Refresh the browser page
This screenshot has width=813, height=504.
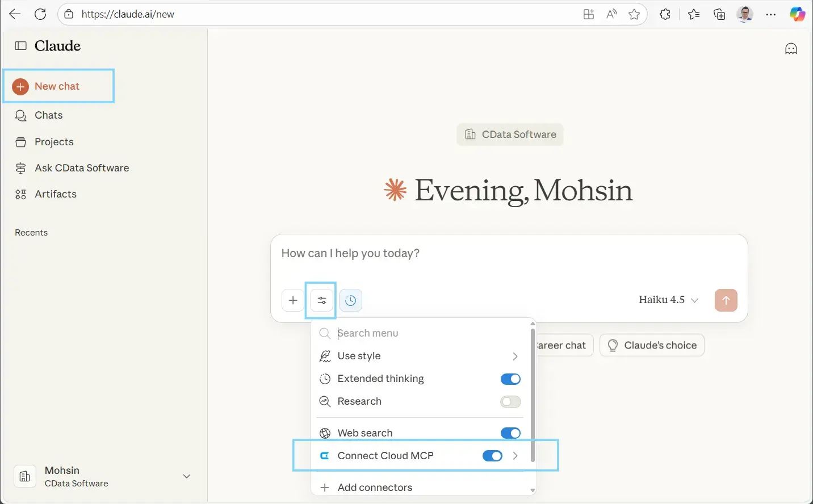40,14
